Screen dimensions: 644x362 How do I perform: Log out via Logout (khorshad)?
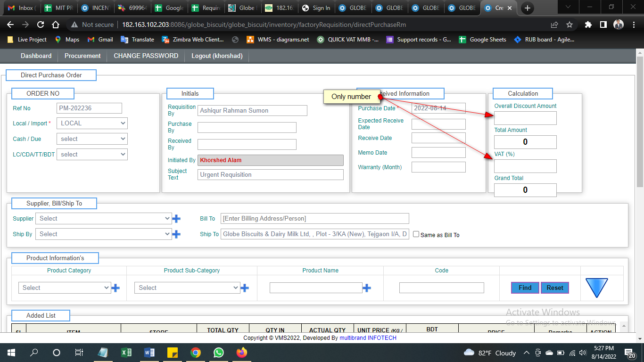pyautogui.click(x=217, y=56)
